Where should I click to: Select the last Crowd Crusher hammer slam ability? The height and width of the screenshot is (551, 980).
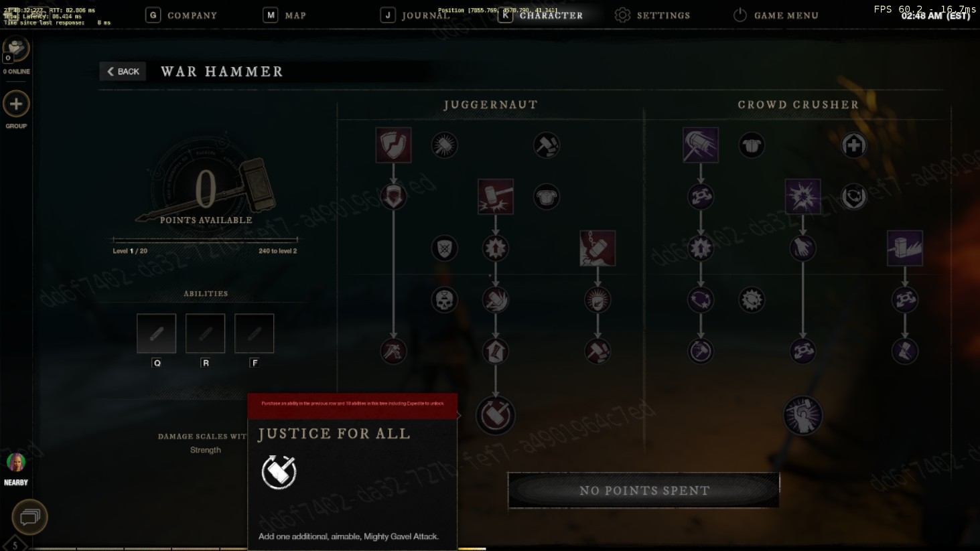click(x=905, y=248)
